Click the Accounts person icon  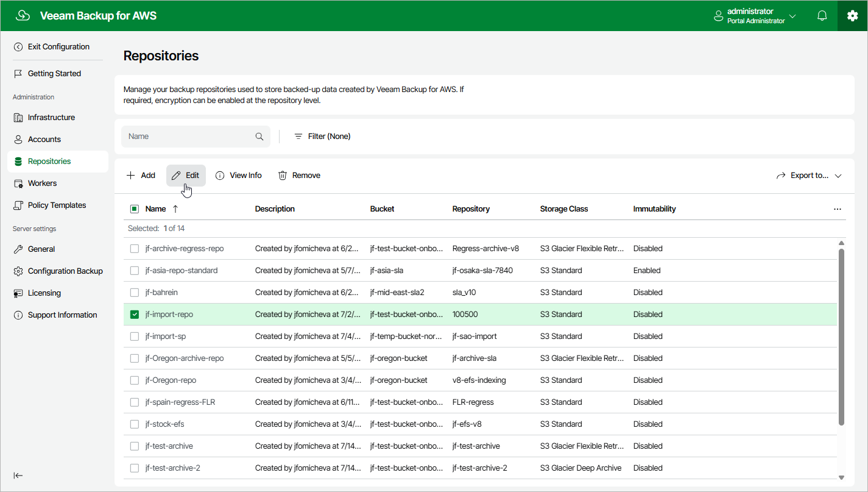18,140
